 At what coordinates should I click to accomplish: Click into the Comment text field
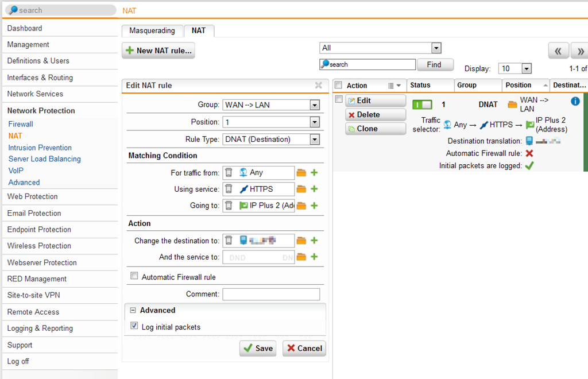(271, 294)
